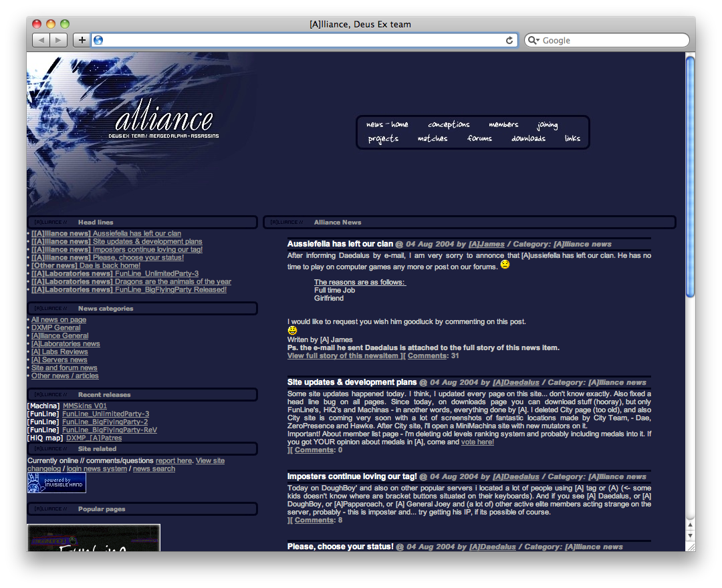722x588 pixels.
Task: Focus the Google search field
Action: coord(607,41)
